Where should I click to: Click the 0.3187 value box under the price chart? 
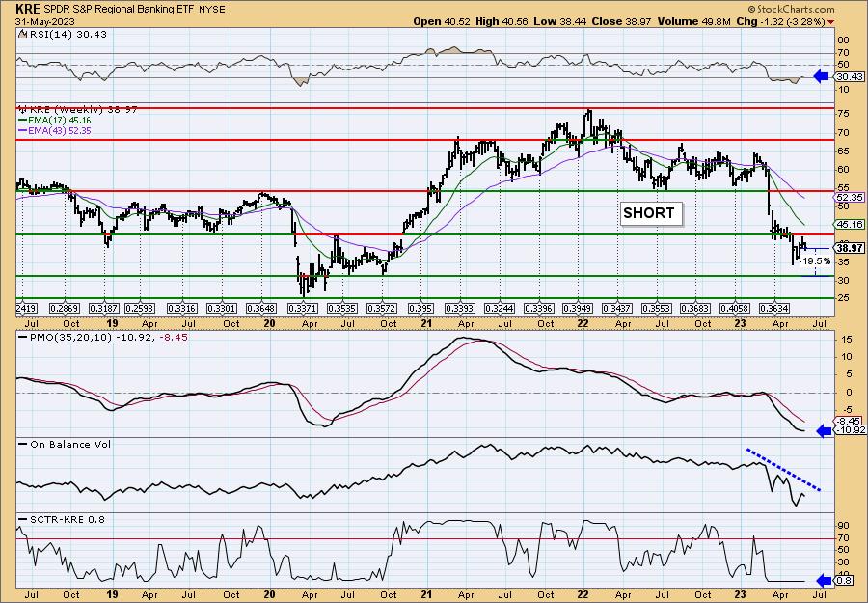pos(103,308)
